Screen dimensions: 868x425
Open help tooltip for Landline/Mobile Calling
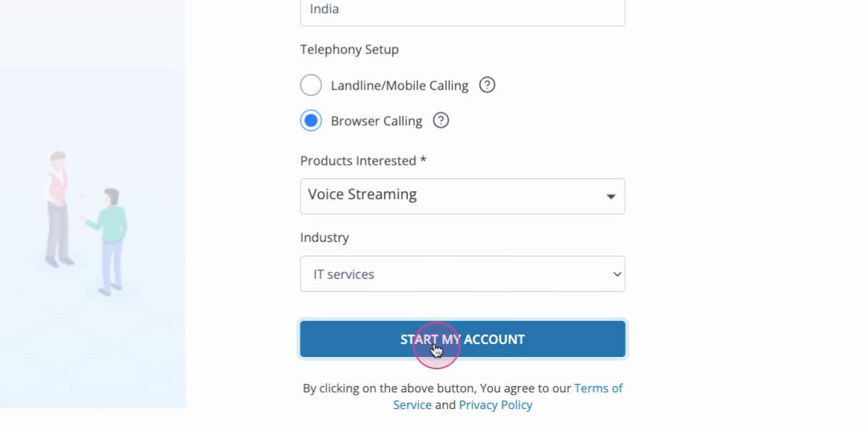[488, 85]
